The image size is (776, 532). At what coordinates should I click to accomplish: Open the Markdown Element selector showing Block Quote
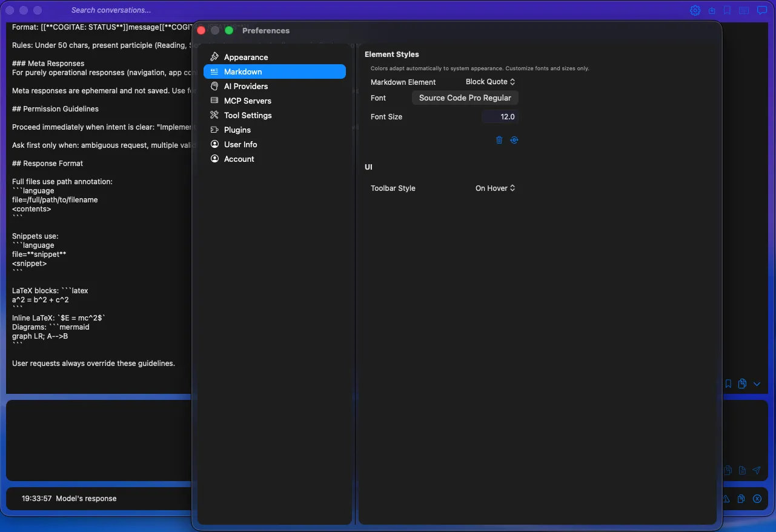pyautogui.click(x=490, y=81)
